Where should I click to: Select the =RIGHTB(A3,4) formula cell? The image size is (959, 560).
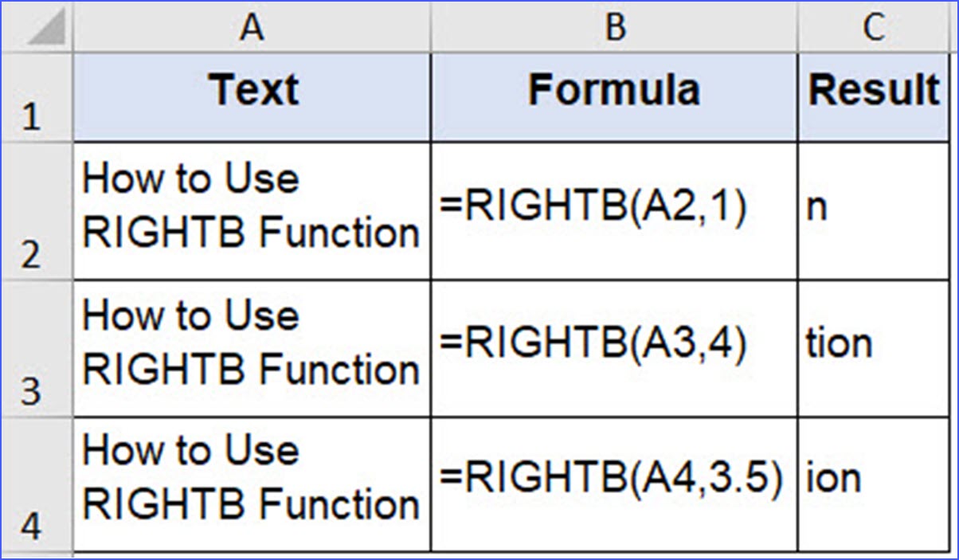614,347
